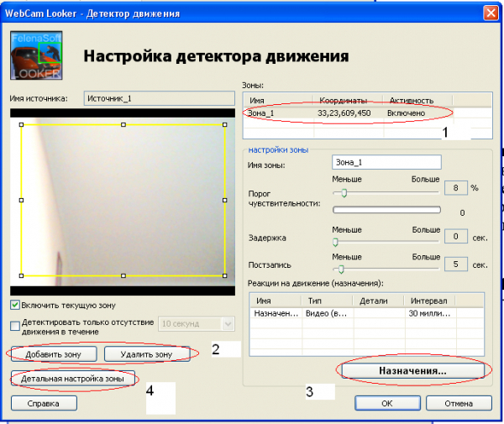Open 'Детальная настройка зоны'
Image resolution: width=504 pixels, height=424 pixels.
72,379
